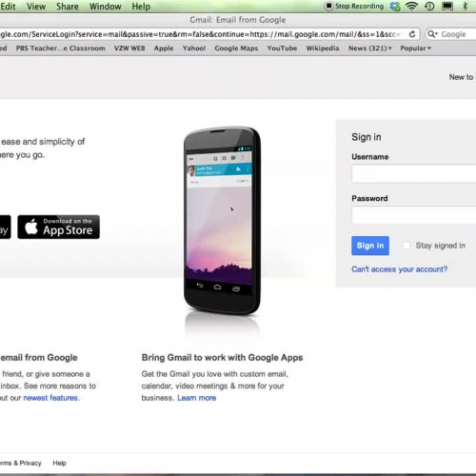
Task: Open the Apple bookmark
Action: point(164,49)
